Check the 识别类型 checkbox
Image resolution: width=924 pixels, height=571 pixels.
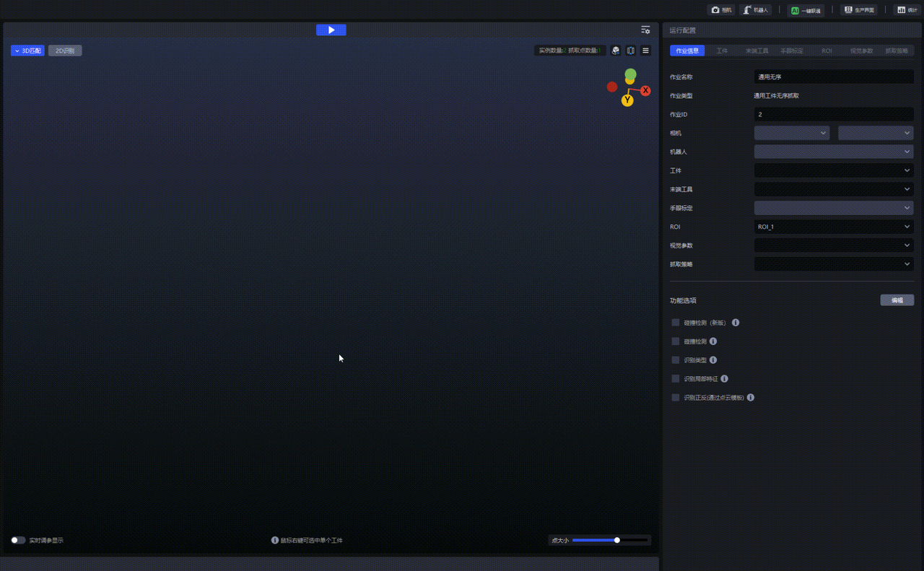(676, 360)
